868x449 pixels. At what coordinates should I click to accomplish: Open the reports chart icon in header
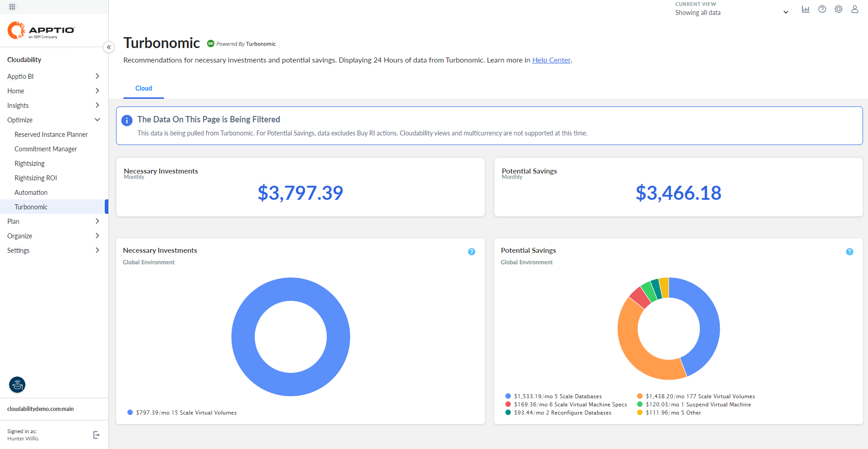(805, 10)
